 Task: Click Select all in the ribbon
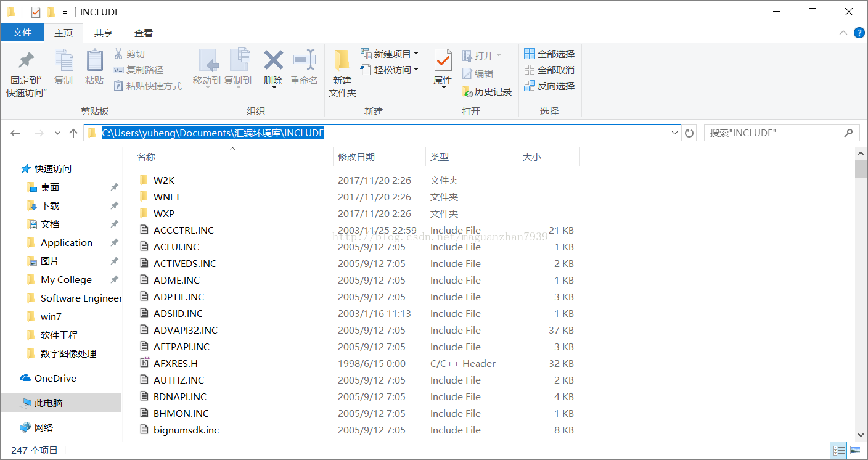549,54
